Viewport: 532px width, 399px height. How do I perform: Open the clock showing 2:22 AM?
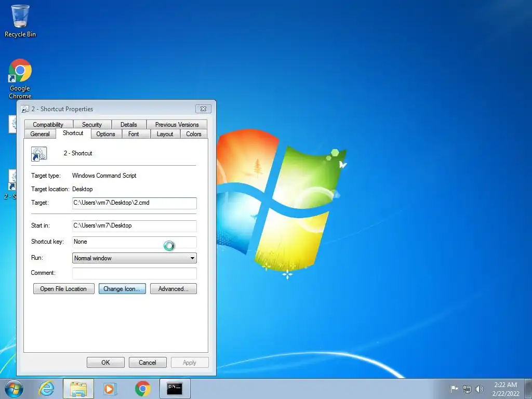[x=506, y=389]
